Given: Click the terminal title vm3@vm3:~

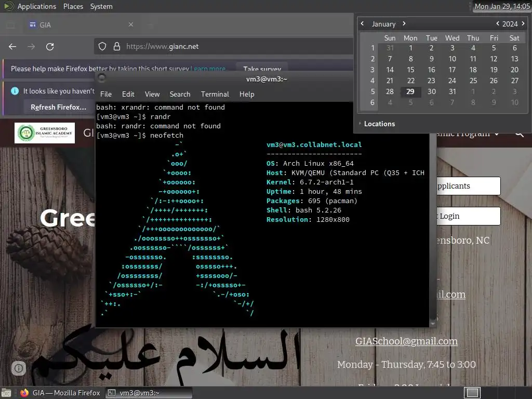Looking at the screenshot, I should coord(267,79).
